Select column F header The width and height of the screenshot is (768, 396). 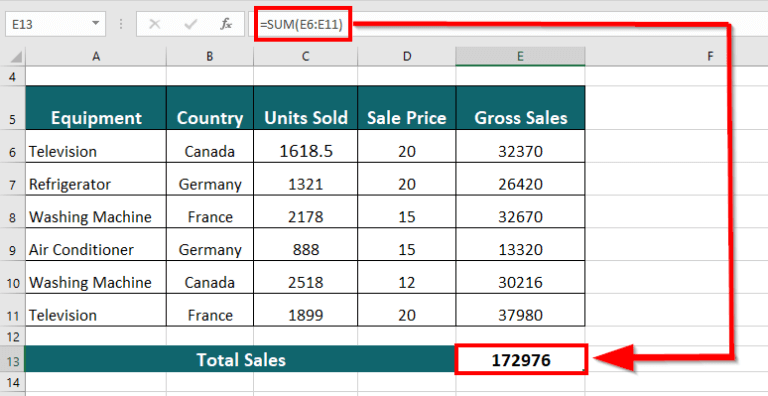pyautogui.click(x=710, y=56)
